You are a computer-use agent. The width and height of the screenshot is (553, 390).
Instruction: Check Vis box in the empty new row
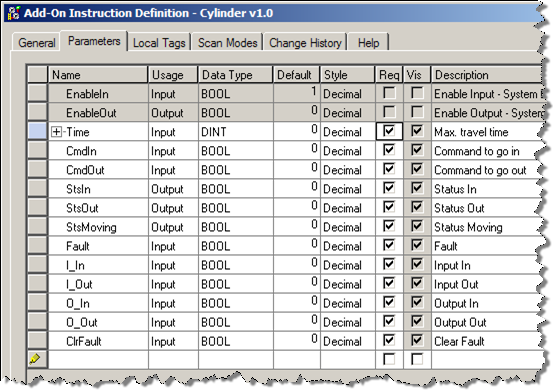click(x=417, y=360)
